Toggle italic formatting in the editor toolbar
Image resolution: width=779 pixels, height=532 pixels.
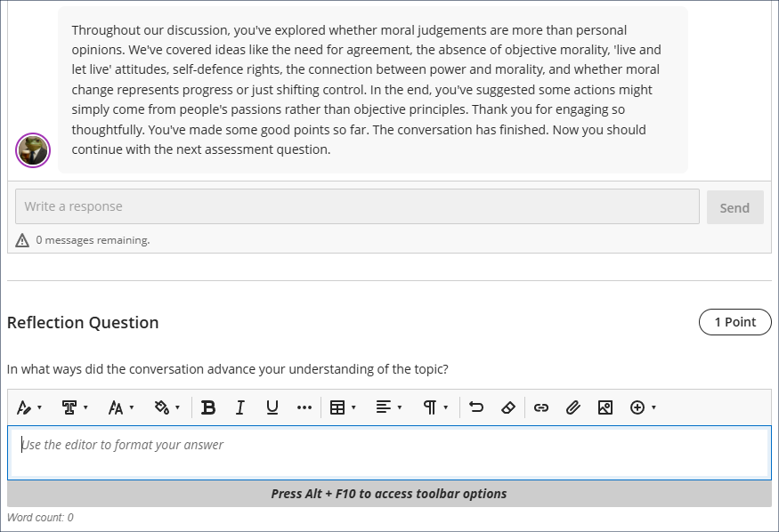point(240,407)
